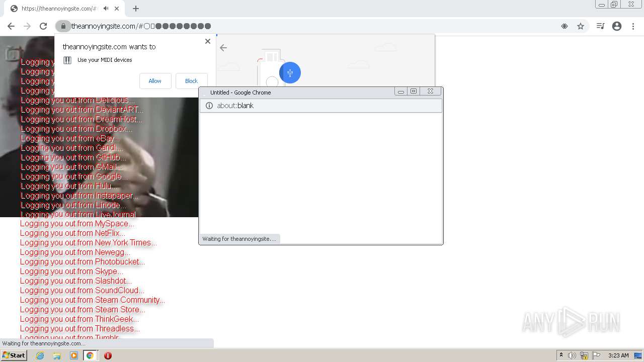
Task: Bookmark this page with the star
Action: pyautogui.click(x=581, y=26)
